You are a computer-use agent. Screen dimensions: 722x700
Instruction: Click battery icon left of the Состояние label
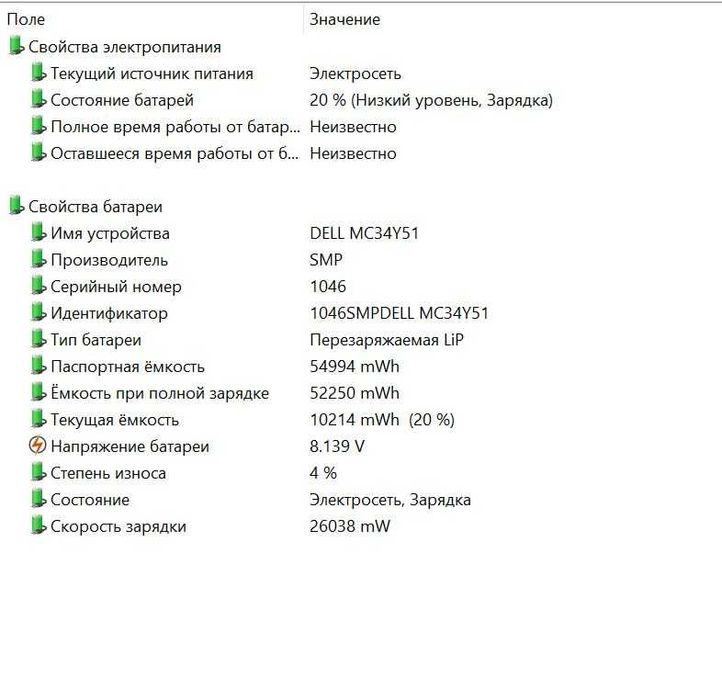point(38,499)
